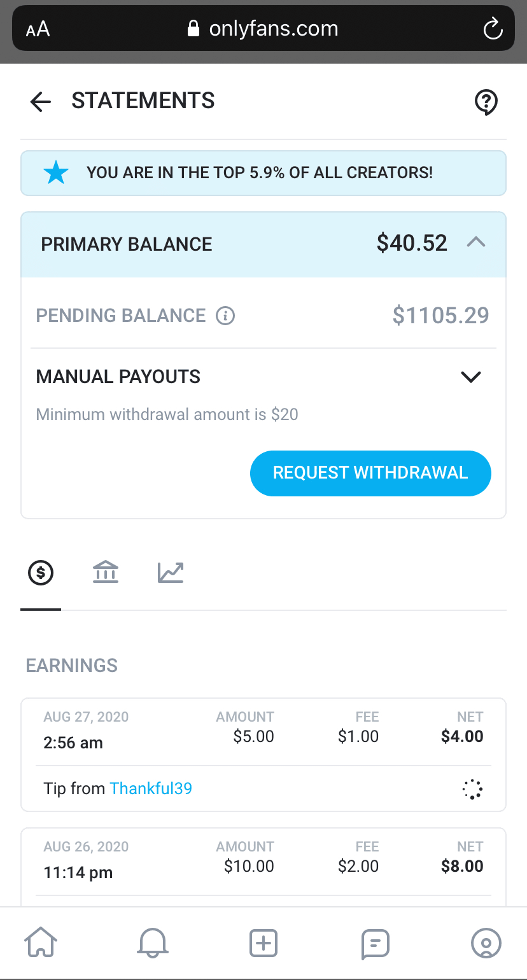Open the Thankful39 profile link

(x=151, y=788)
